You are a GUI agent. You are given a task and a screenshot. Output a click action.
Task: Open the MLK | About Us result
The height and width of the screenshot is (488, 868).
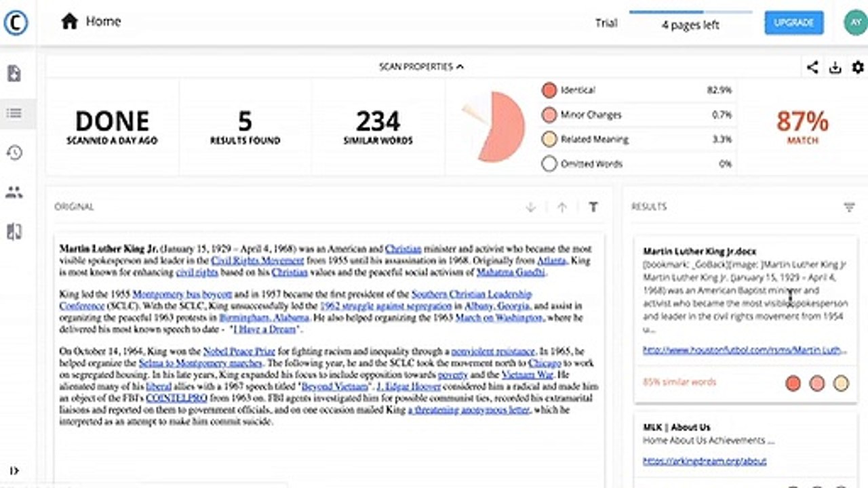pos(677,427)
